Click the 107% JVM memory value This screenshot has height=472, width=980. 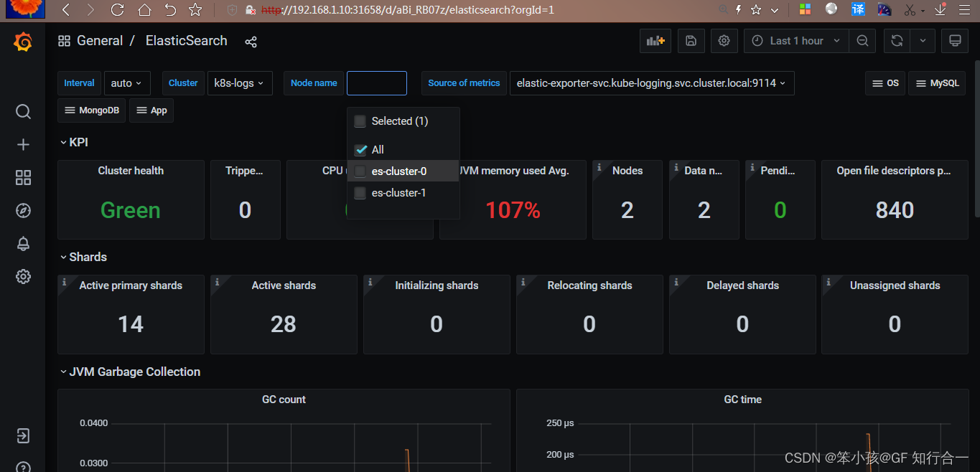click(x=513, y=210)
